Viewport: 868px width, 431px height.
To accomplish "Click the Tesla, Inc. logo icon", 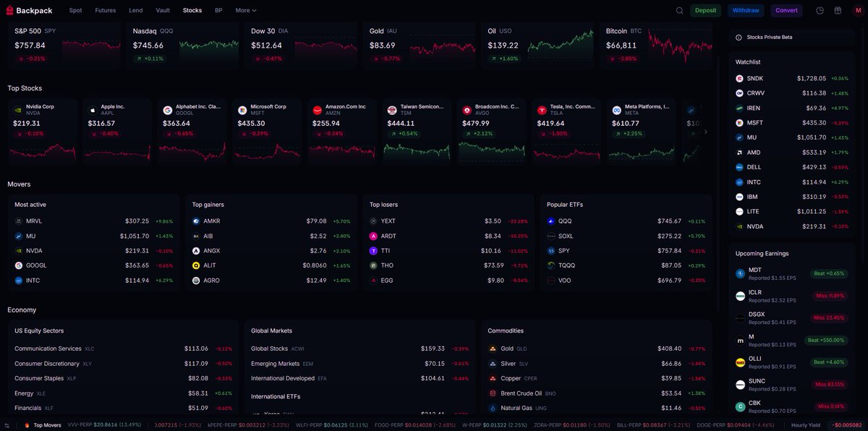I will pos(542,110).
